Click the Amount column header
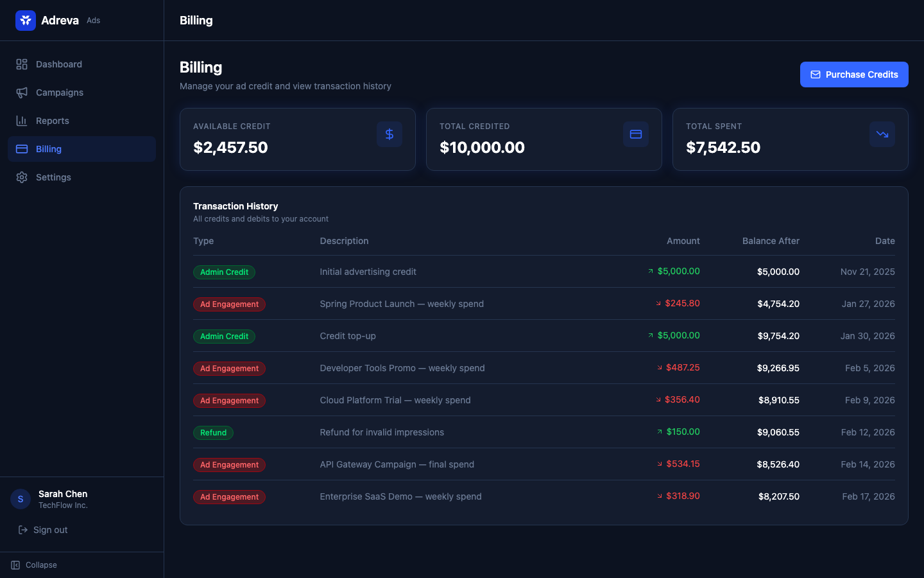Image resolution: width=924 pixels, height=578 pixels. [x=683, y=241]
